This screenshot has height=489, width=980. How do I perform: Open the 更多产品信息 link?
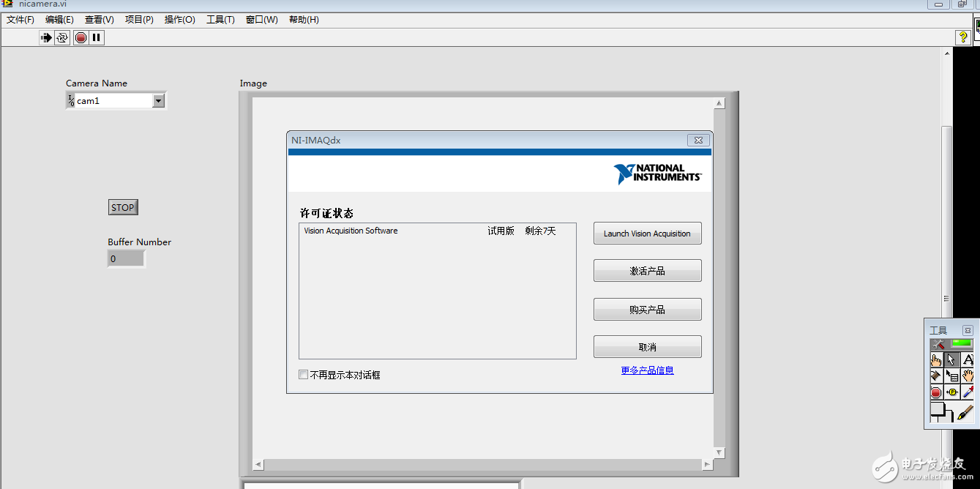click(x=647, y=370)
